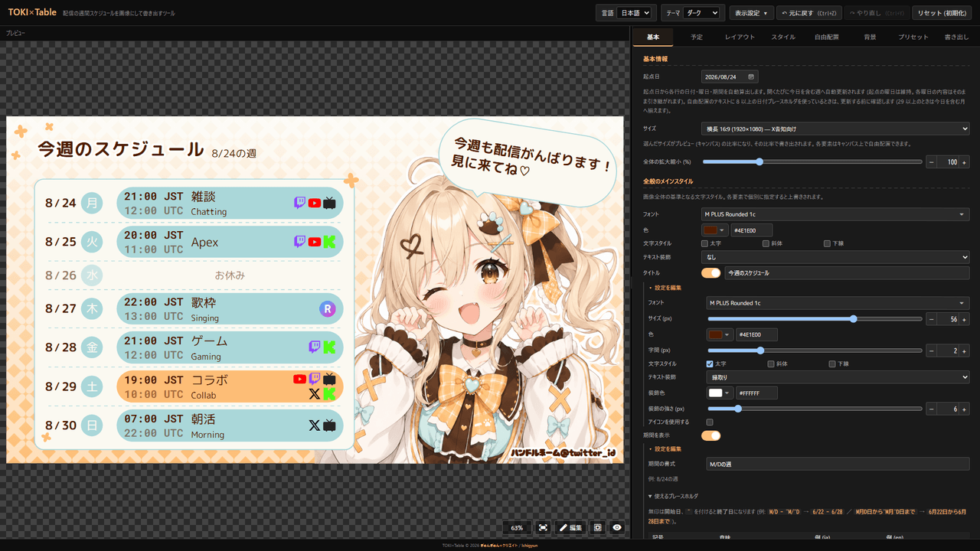Click the 土 day circle for 8/29

pyautogui.click(x=92, y=386)
